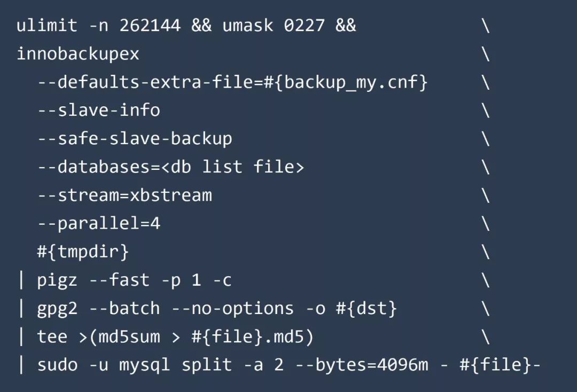Click the #{tmpdir} placeholder
The height and width of the screenshot is (392, 577).
tap(83, 252)
